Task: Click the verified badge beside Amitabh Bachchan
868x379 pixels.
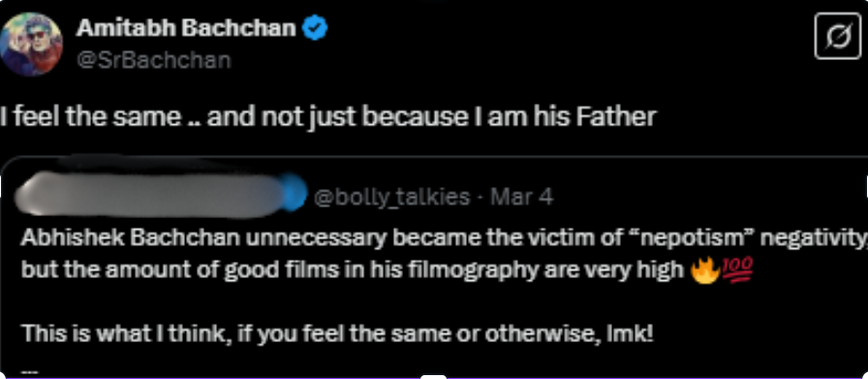Action: (315, 28)
